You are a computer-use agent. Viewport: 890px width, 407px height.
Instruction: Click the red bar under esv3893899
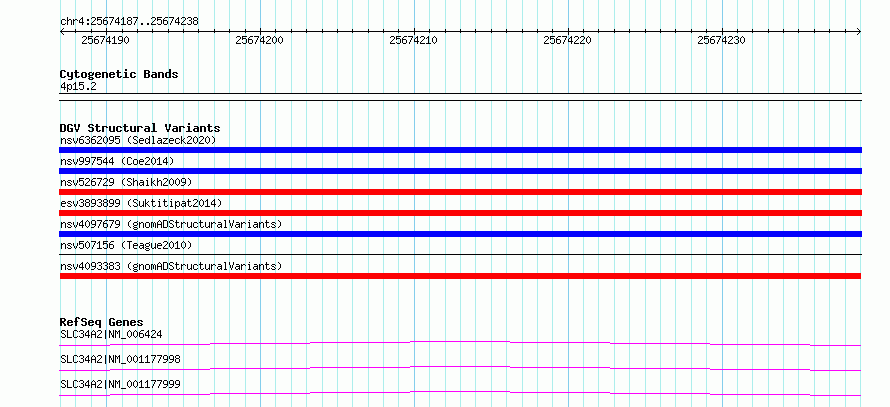460,213
